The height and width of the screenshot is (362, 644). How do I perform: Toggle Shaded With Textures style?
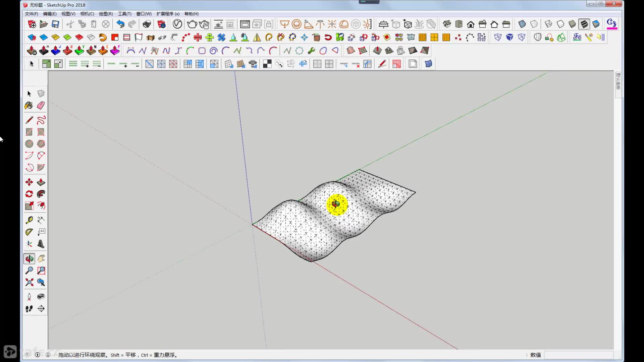pos(584,24)
